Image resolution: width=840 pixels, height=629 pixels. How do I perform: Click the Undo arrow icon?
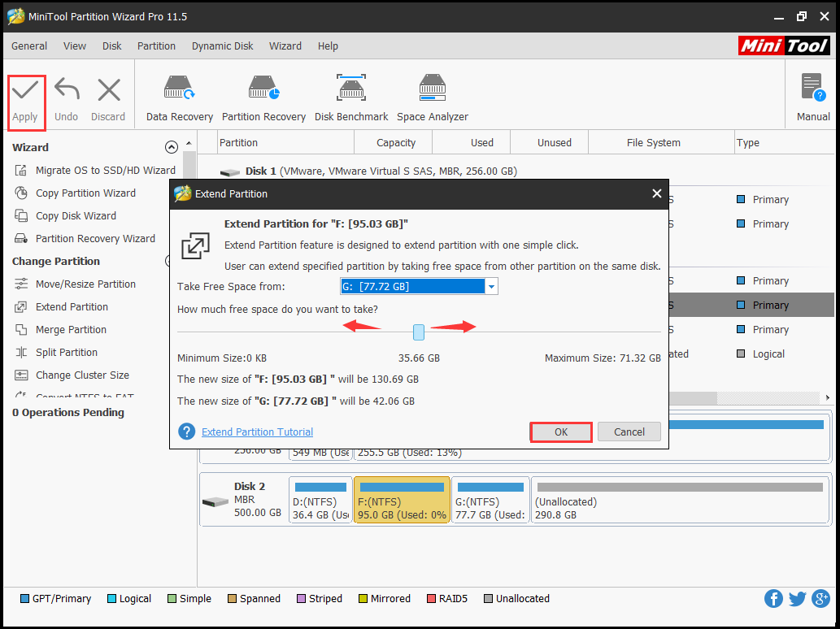(67, 89)
